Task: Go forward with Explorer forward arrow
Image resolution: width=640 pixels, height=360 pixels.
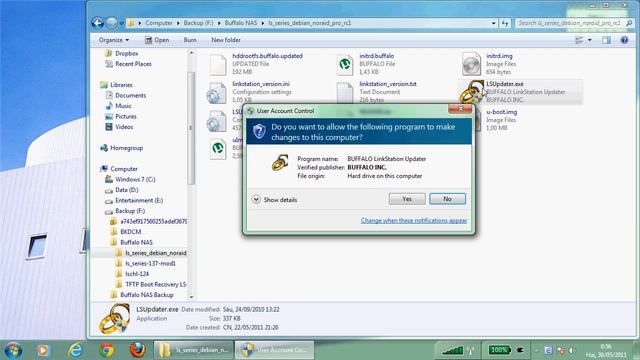Action: pos(111,23)
